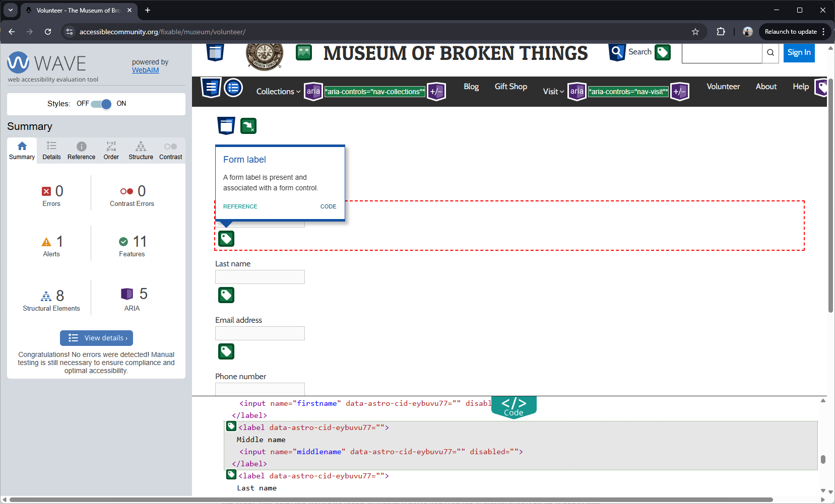Click in the Email address input field
Screen dimensions: 835x504
click(x=260, y=333)
